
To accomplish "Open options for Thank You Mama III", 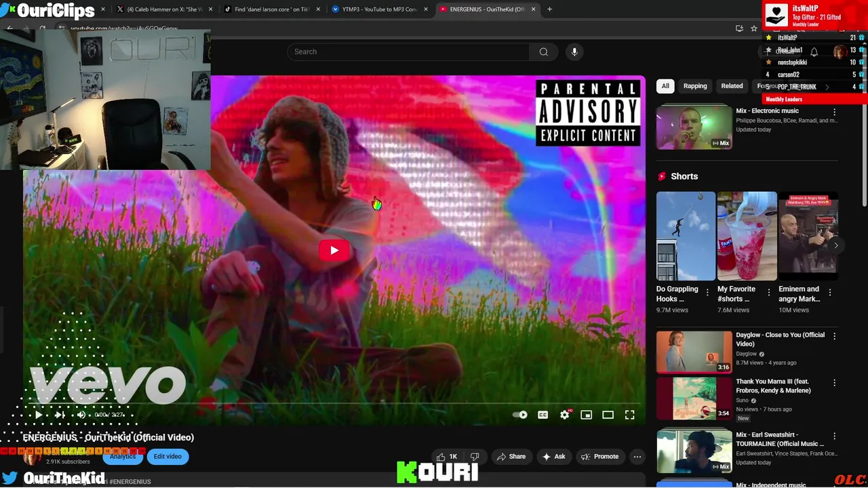I will pyautogui.click(x=835, y=383).
